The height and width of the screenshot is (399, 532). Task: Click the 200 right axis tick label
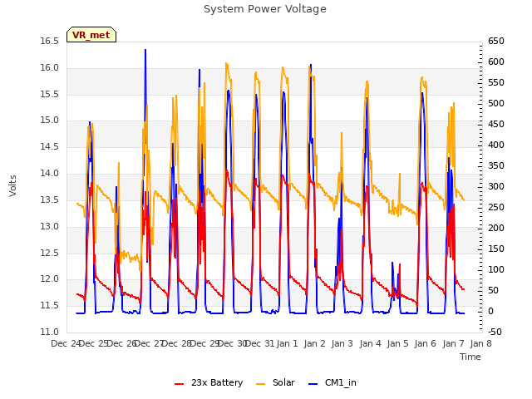tap(496, 228)
